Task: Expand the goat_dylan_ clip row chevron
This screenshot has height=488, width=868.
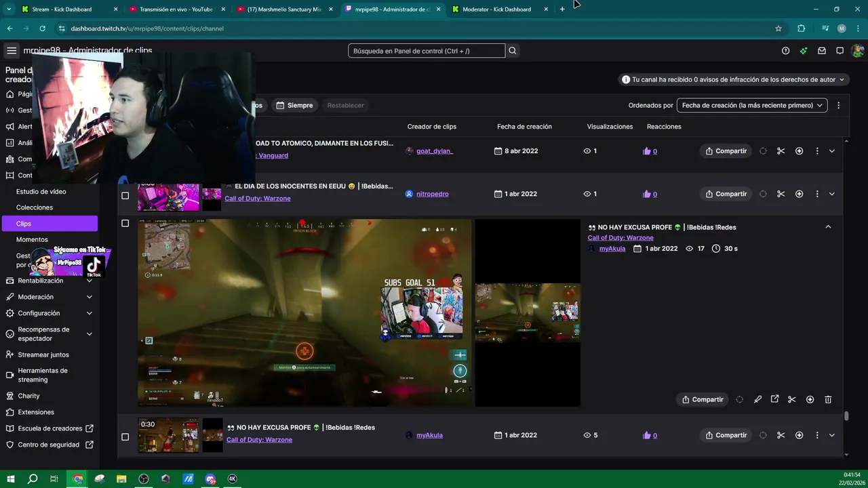Action: pyautogui.click(x=832, y=151)
